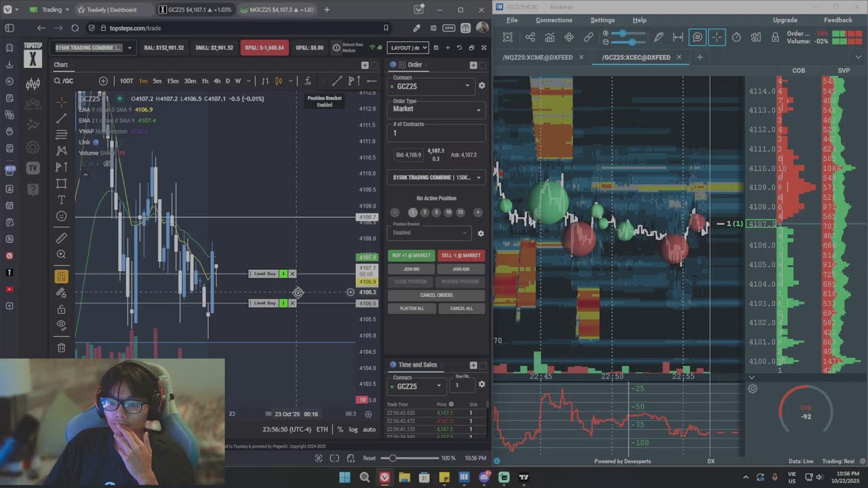Select the 15m chart timeframe
This screenshot has height=488, width=868.
click(173, 81)
